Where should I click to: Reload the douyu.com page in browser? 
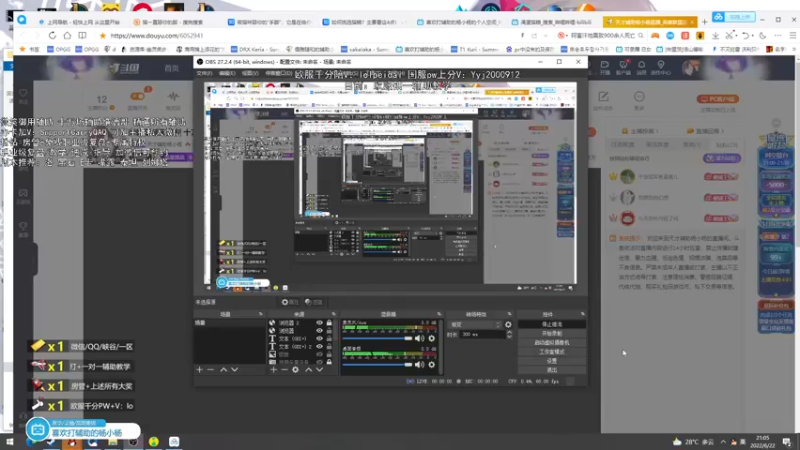click(x=52, y=36)
